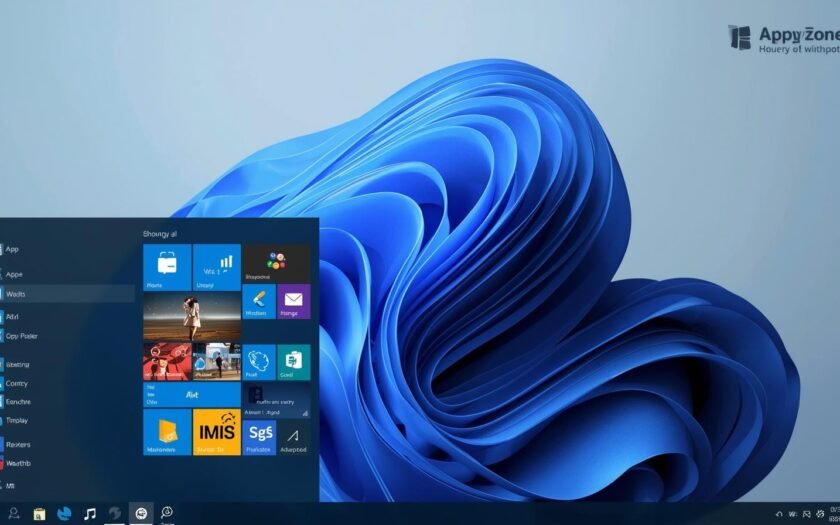Open the signal-bars tile labeled Wts 1
The height and width of the screenshot is (525, 840).
pyautogui.click(x=216, y=267)
